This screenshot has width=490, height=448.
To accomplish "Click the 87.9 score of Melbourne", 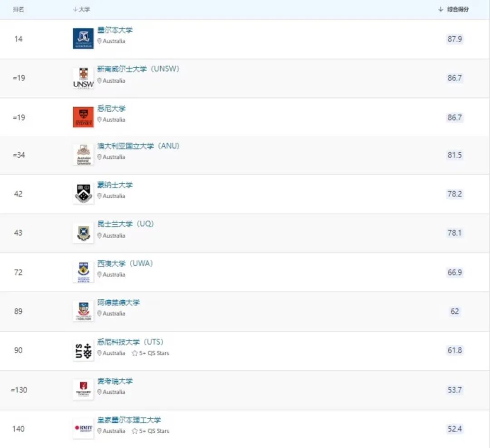I will 454,39.
